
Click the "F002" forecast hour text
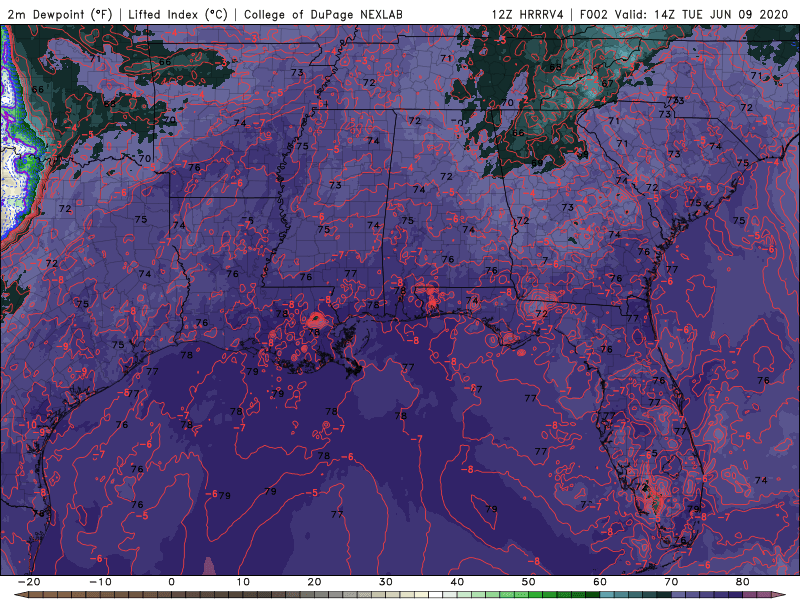(594, 14)
